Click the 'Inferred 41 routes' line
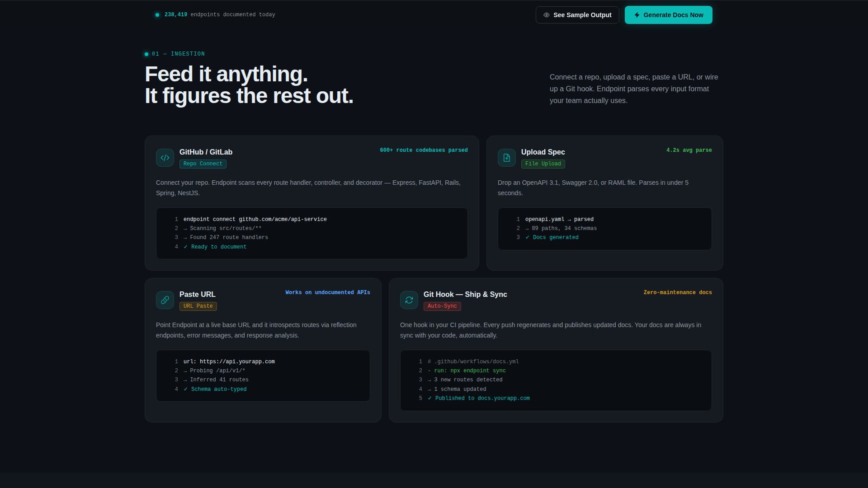Image resolution: width=868 pixels, height=488 pixels. [x=216, y=380]
